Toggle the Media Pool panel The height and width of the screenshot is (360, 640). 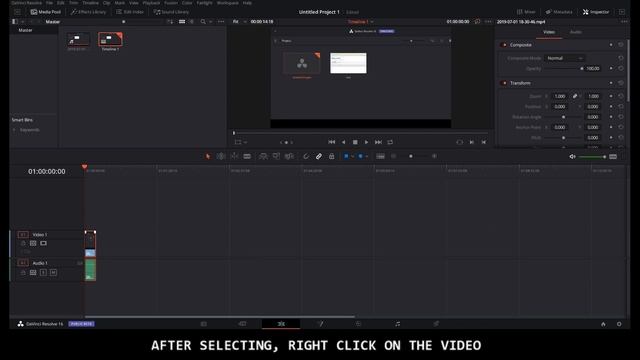pos(46,12)
